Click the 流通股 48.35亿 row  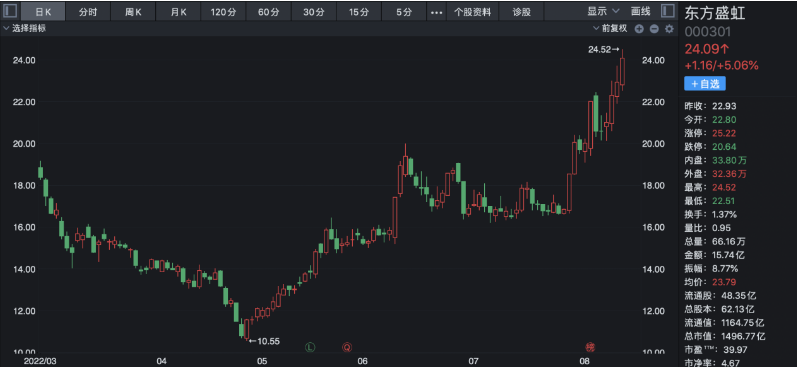[720, 295]
